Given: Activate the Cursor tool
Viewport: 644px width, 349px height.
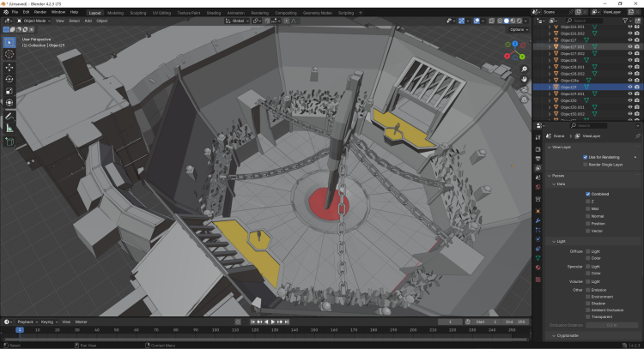Looking at the screenshot, I should pos(9,54).
